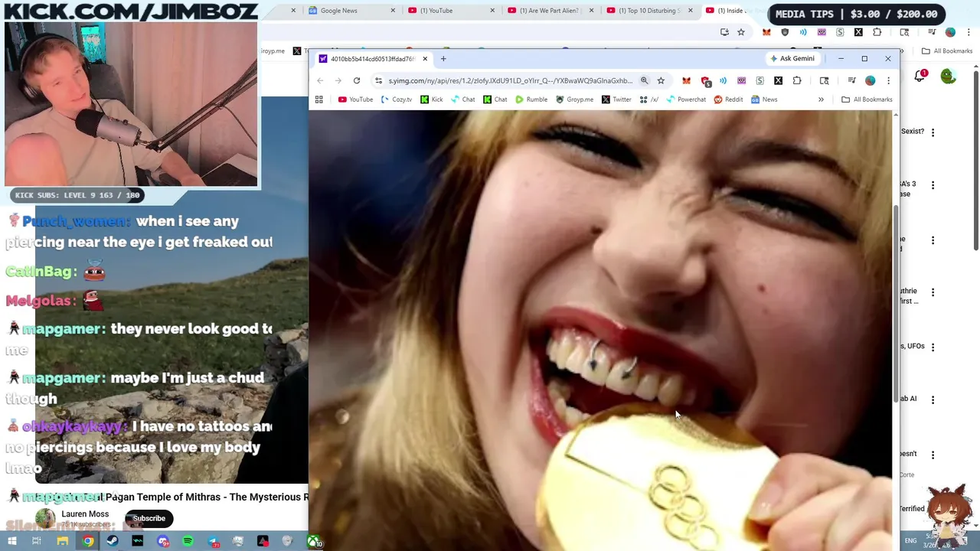The width and height of the screenshot is (980, 551).
Task: Open File Explorer from taskbar
Action: 63,542
